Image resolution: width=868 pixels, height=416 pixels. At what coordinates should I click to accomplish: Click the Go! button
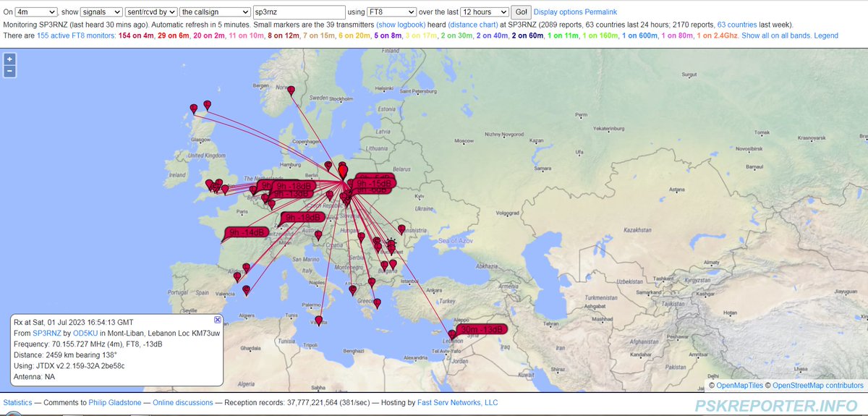pyautogui.click(x=521, y=12)
